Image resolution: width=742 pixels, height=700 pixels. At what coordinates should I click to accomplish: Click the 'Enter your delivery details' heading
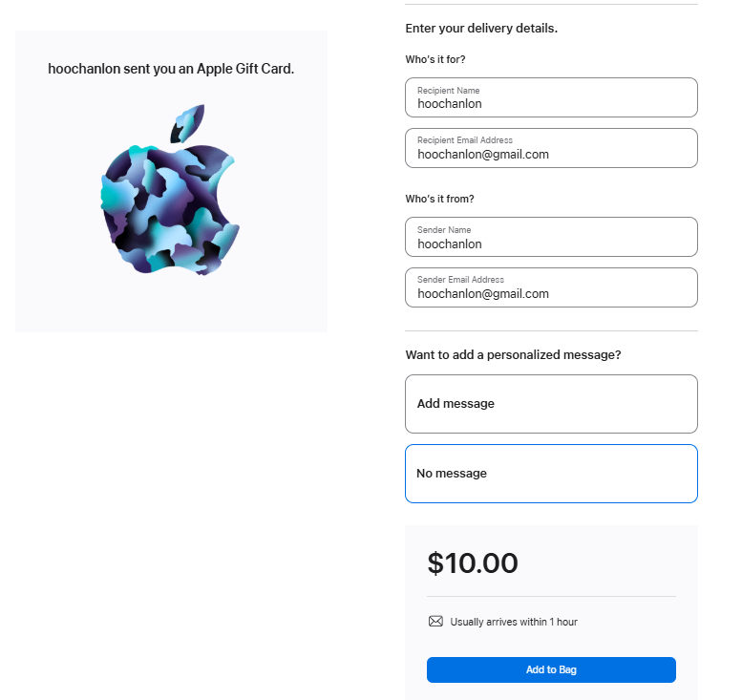click(x=481, y=29)
